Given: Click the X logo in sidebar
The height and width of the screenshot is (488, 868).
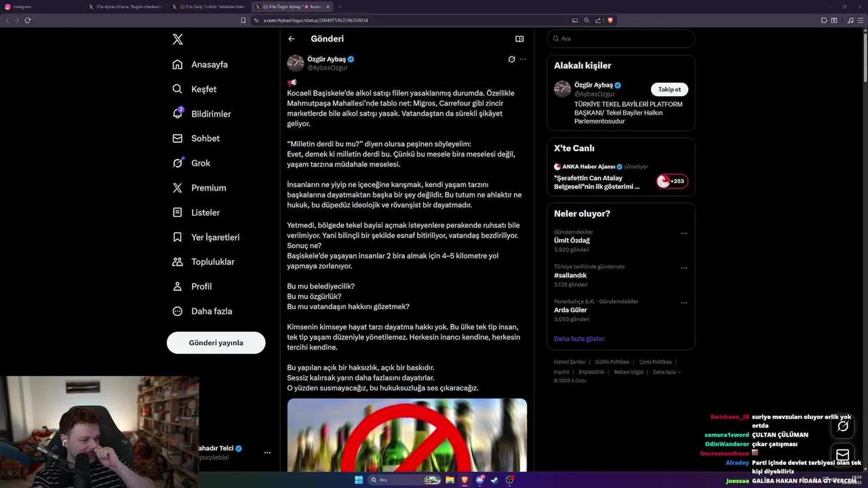Looking at the screenshot, I should coord(178,39).
